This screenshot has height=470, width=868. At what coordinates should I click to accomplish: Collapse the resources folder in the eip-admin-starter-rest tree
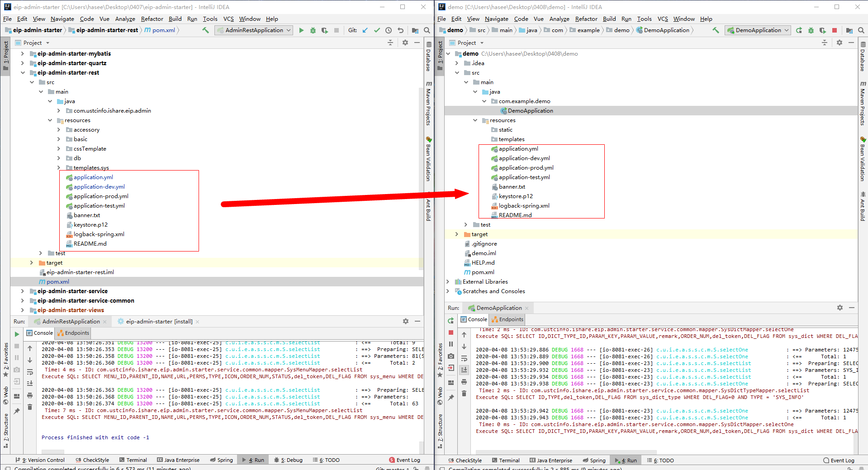50,120
